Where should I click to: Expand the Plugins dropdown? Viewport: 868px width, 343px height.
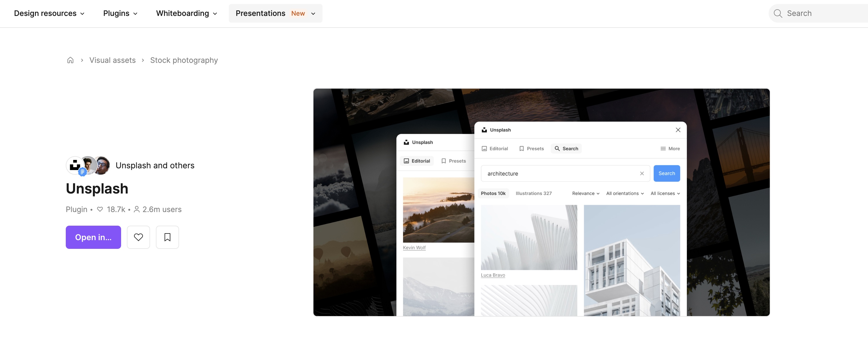[120, 14]
